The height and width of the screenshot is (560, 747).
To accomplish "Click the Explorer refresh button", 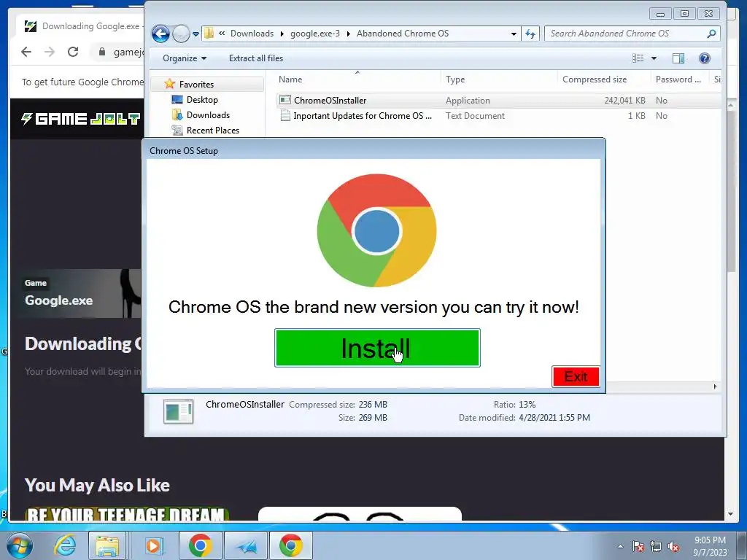I will tap(530, 34).
